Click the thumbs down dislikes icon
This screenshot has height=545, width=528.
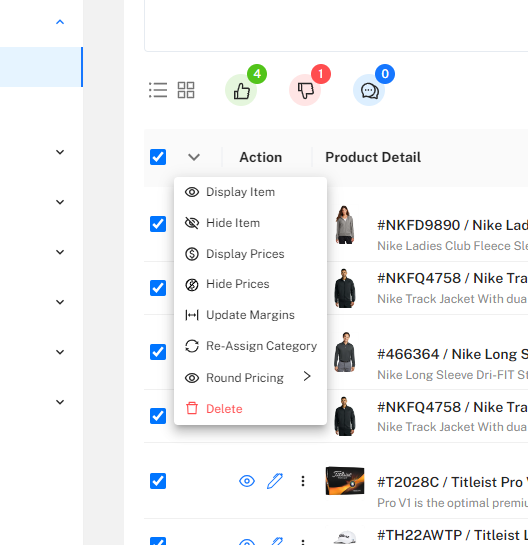click(x=305, y=90)
